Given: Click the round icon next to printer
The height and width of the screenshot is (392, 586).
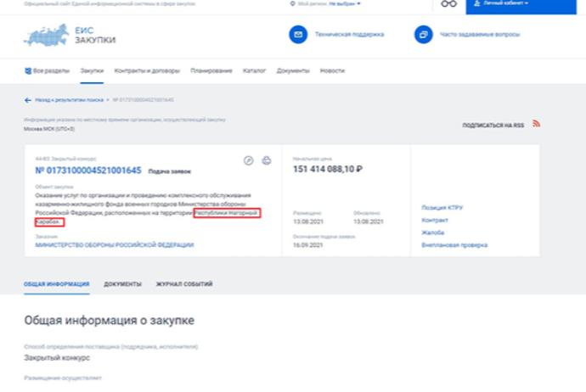Looking at the screenshot, I should 248,160.
